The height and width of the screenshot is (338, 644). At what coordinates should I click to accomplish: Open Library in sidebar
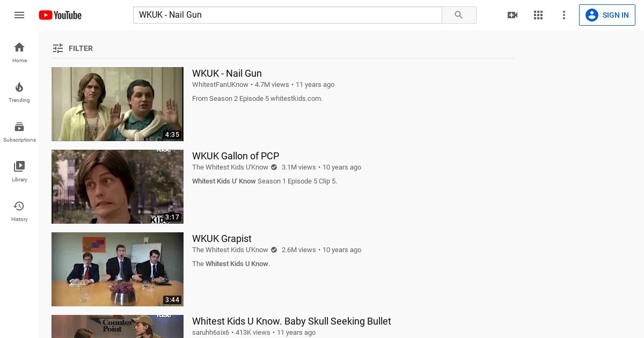pos(19,172)
